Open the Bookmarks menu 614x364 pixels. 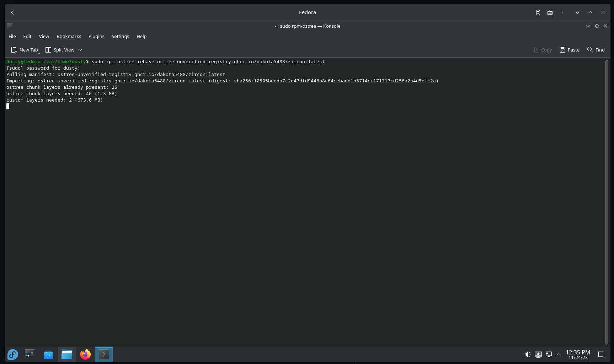pyautogui.click(x=69, y=36)
